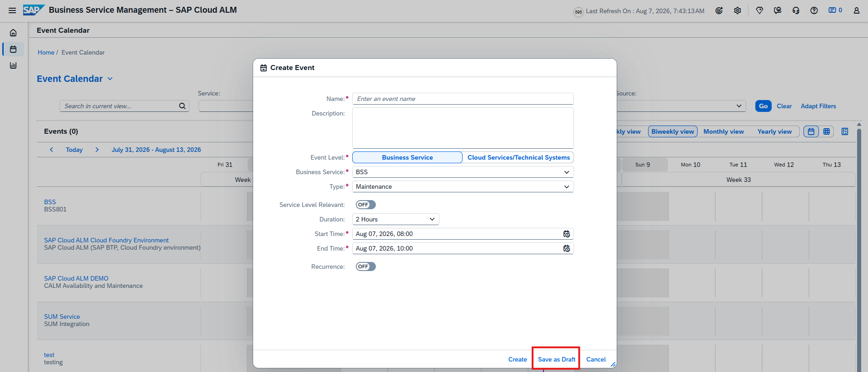Follow the Home breadcrumb link
The image size is (868, 372).
[46, 52]
